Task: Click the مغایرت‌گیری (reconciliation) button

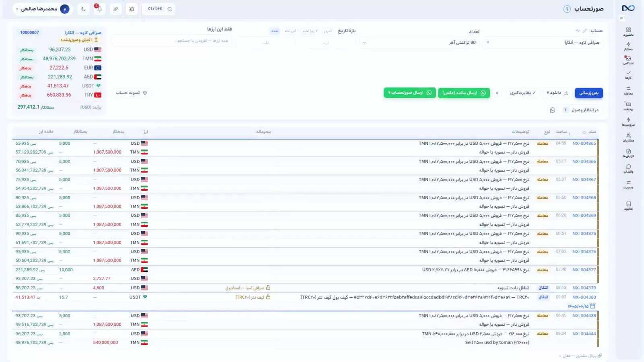Action: click(x=523, y=93)
